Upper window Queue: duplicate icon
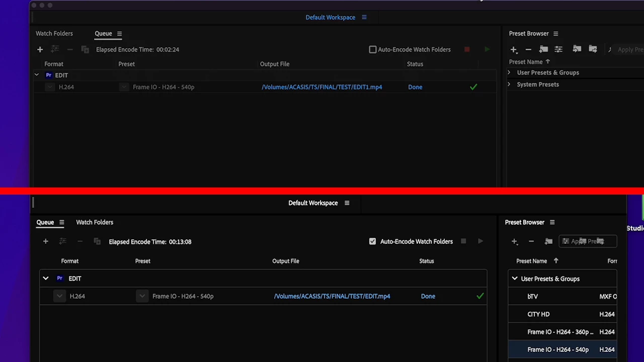The width and height of the screenshot is (644, 362). pyautogui.click(x=85, y=49)
